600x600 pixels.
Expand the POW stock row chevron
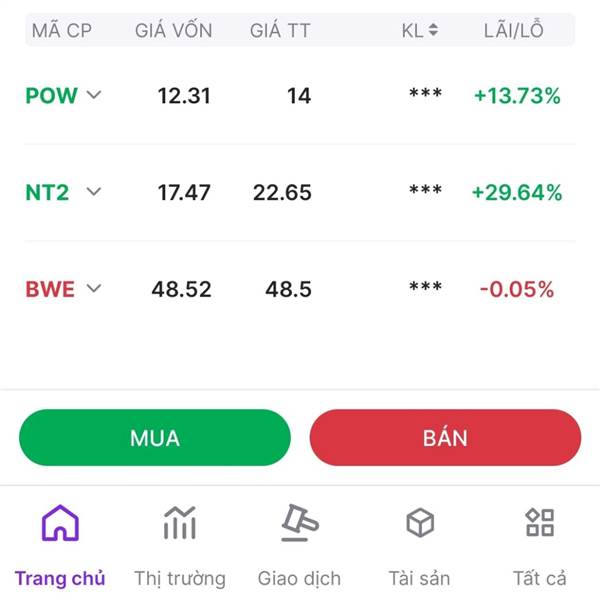tap(94, 95)
